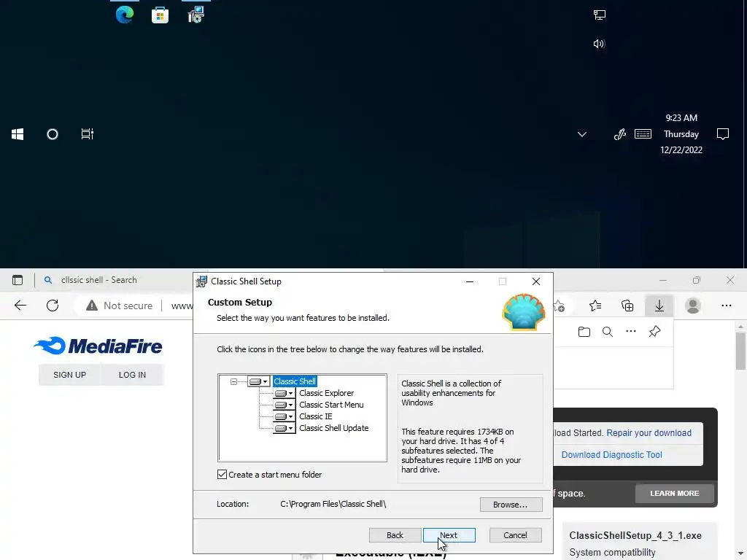Click the MediaFire logo

98,346
